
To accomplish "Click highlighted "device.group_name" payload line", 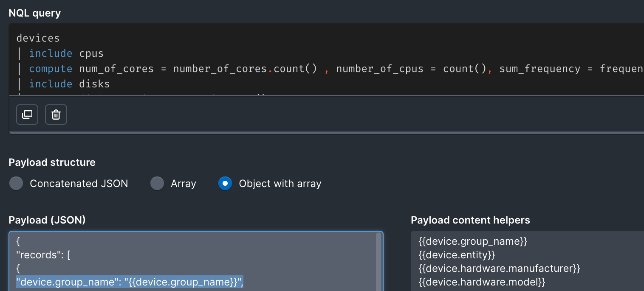I will point(130,282).
